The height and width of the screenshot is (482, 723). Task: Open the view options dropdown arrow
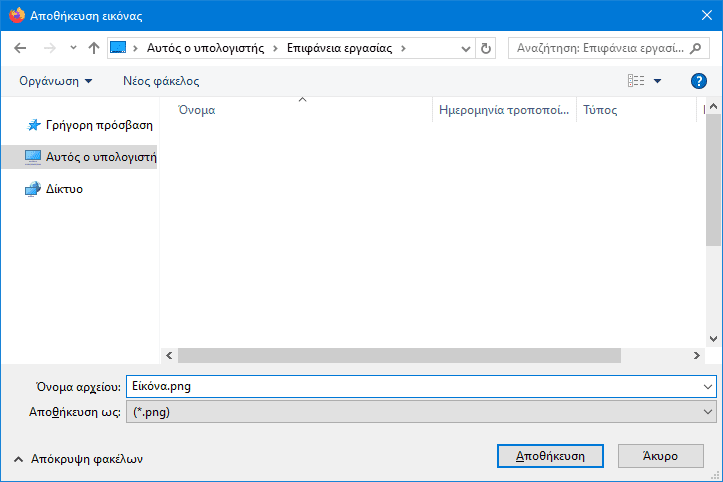[x=657, y=81]
